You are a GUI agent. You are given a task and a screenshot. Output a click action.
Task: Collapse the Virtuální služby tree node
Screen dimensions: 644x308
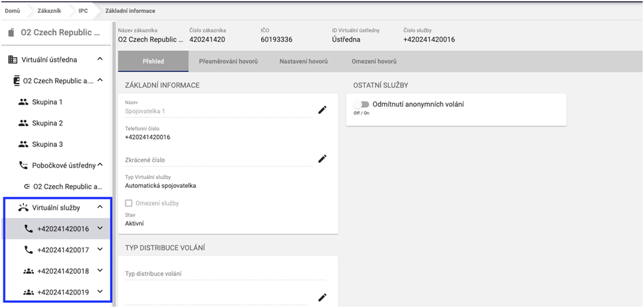click(100, 208)
